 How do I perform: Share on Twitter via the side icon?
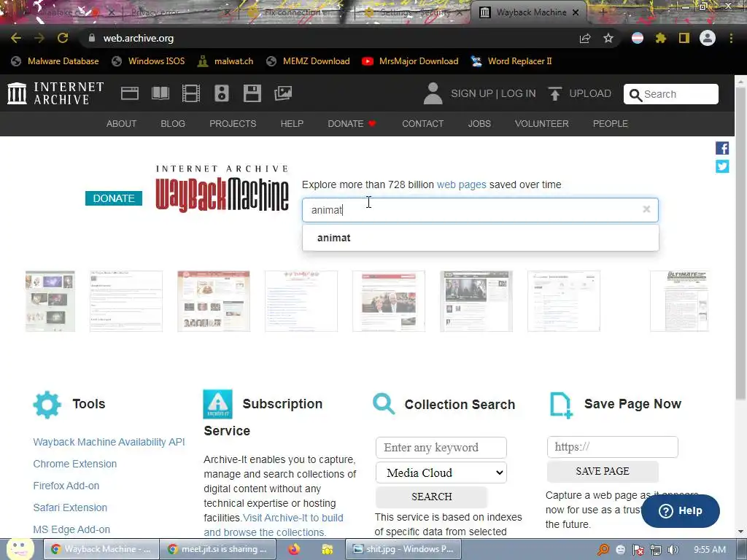coord(722,166)
